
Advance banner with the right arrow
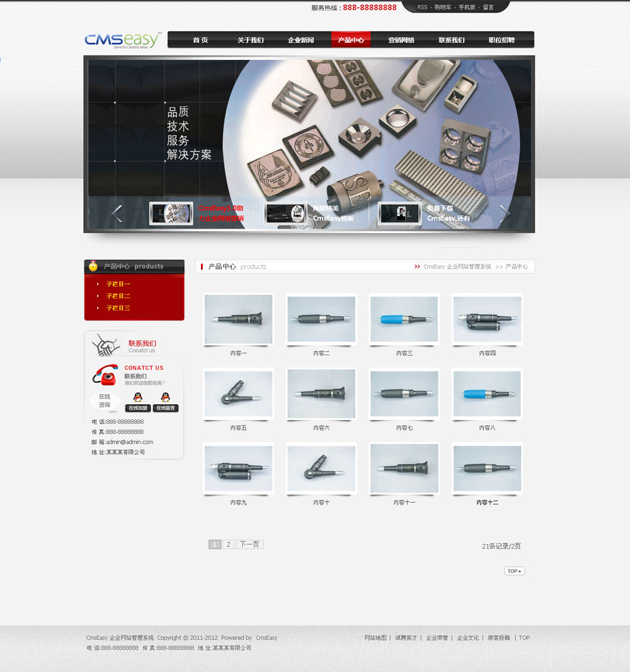click(504, 214)
